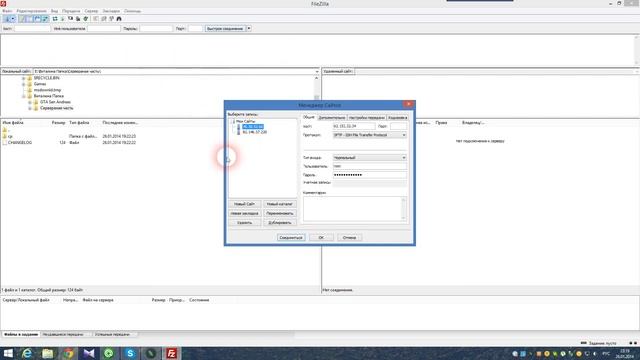
Task: Expand the Games folder node
Action: click(24, 84)
